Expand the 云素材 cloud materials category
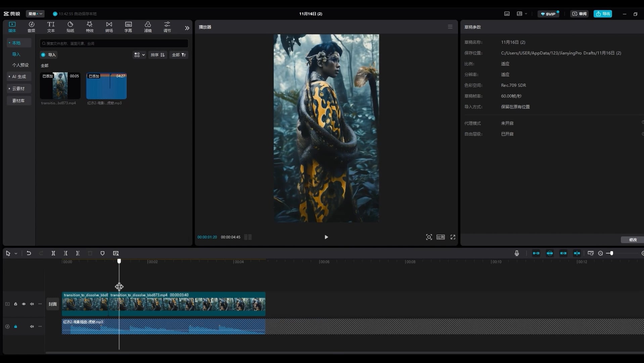This screenshot has width=644, height=363. click(x=19, y=88)
